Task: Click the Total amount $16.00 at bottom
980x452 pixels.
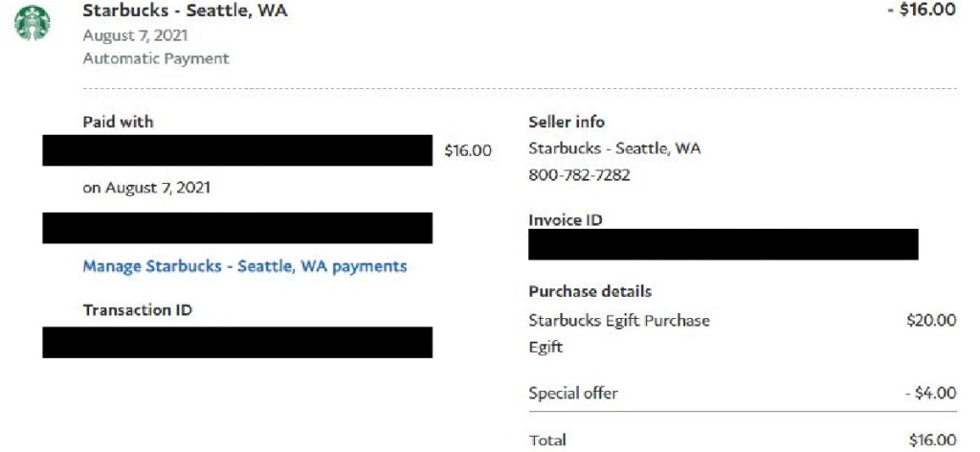Action: point(931,440)
